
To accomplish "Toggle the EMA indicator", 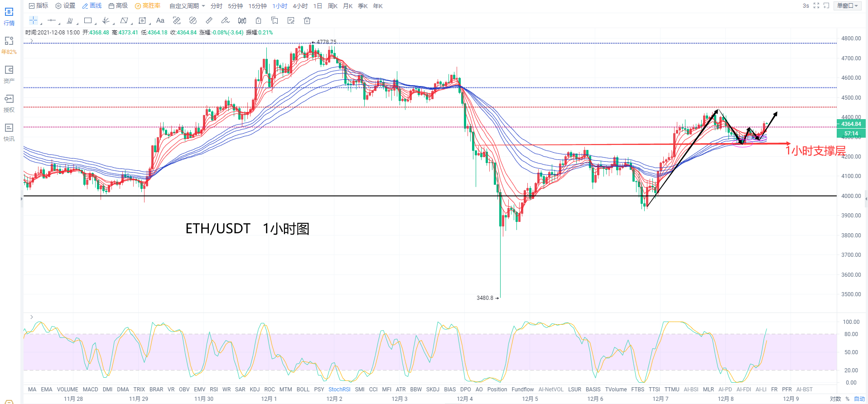I will click(47, 390).
